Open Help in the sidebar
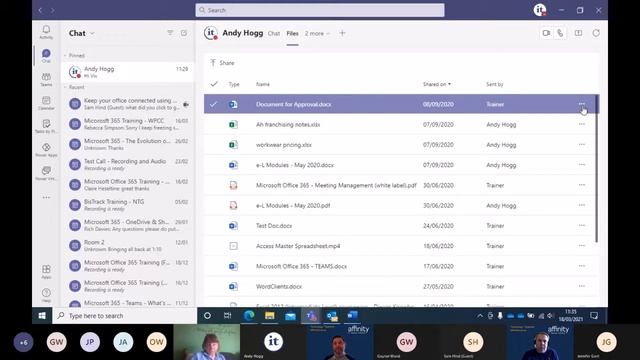 click(x=46, y=295)
